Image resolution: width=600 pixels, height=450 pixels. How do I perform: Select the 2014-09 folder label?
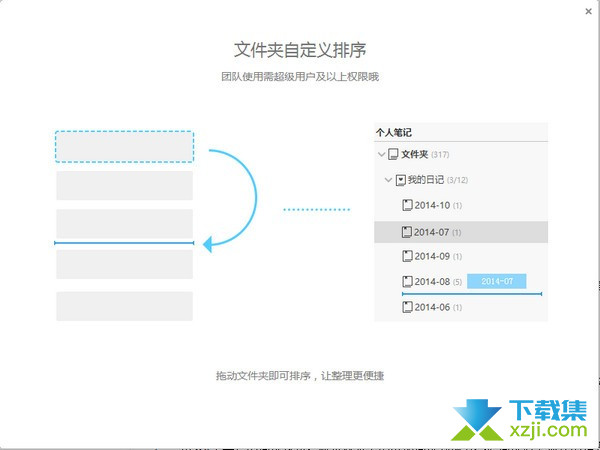pos(431,256)
